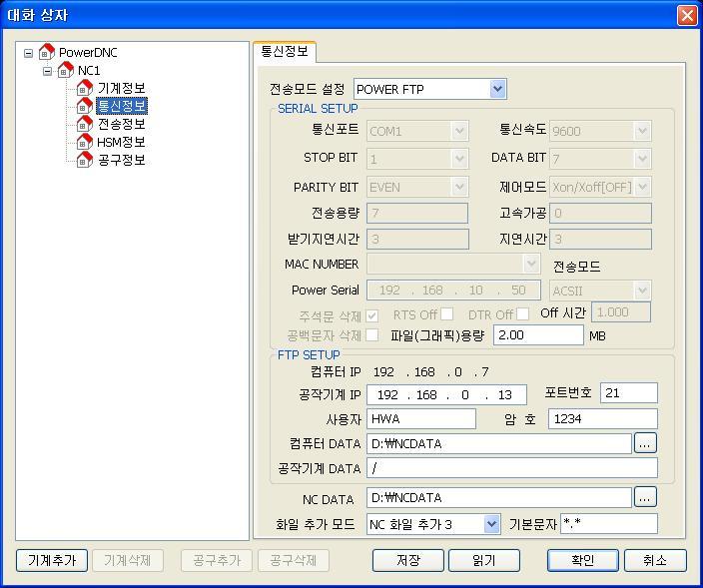The image size is (703, 588).
Task: Toggle the DTR Off checkbox
Action: pos(522,314)
